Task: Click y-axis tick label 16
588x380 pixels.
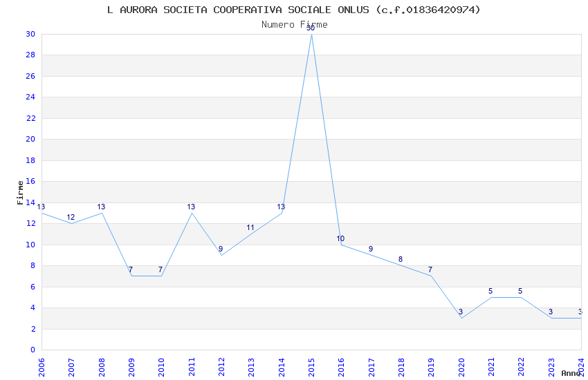Action: click(x=30, y=182)
